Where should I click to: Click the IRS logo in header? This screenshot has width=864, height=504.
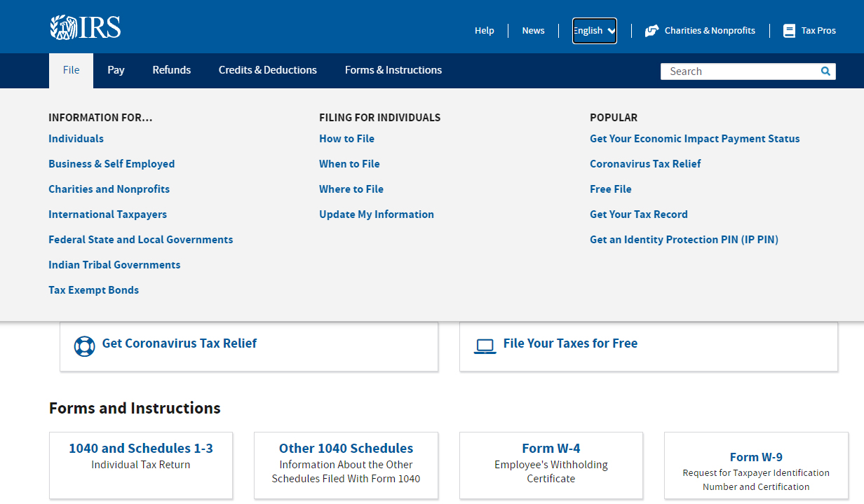(x=86, y=27)
